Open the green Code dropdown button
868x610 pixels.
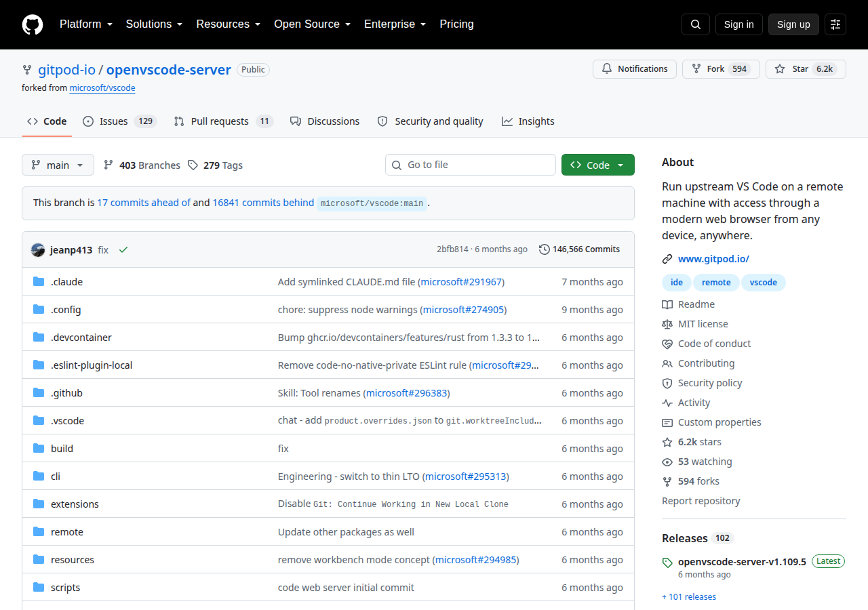[x=598, y=165]
